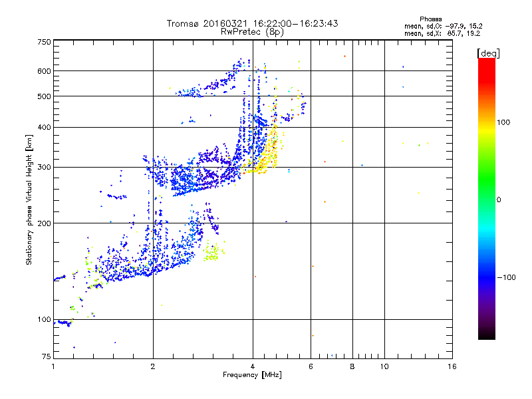Click the x-axis tick label '8'

tap(352, 366)
